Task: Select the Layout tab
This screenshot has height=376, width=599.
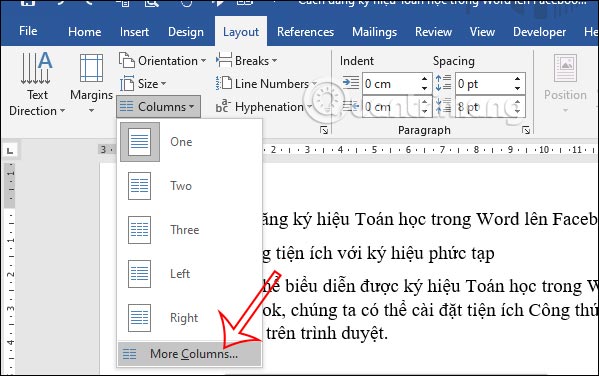Action: 241,32
